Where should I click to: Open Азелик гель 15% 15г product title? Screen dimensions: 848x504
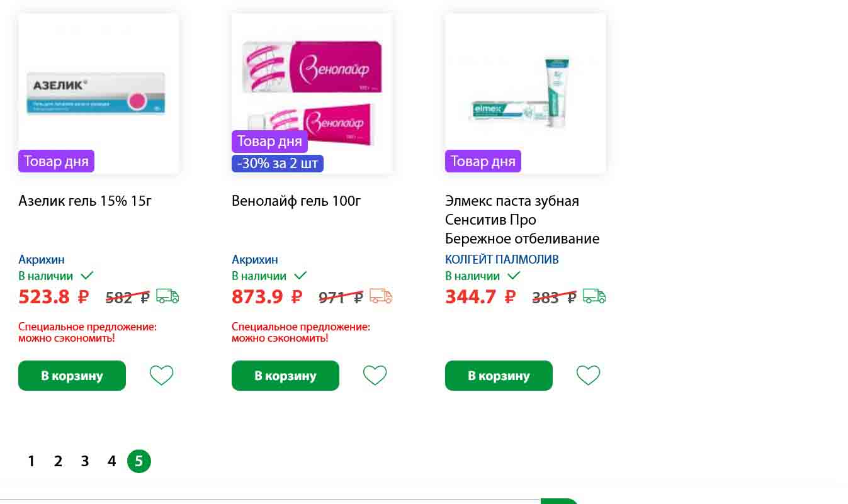[x=85, y=201]
